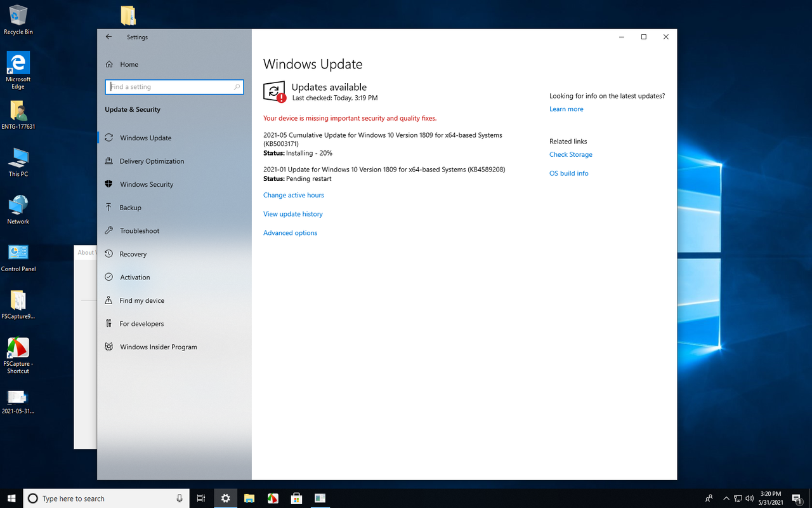This screenshot has height=508, width=812.
Task: Open the Action Center notifications icon
Action: pyautogui.click(x=797, y=498)
